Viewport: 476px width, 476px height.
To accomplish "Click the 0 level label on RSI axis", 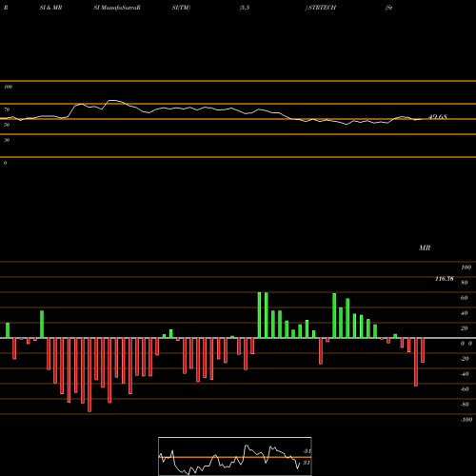I will point(5,163).
